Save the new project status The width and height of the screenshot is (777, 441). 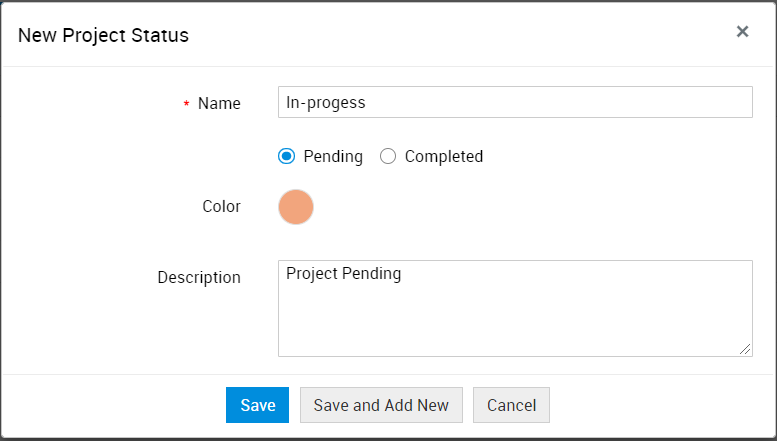pos(257,405)
